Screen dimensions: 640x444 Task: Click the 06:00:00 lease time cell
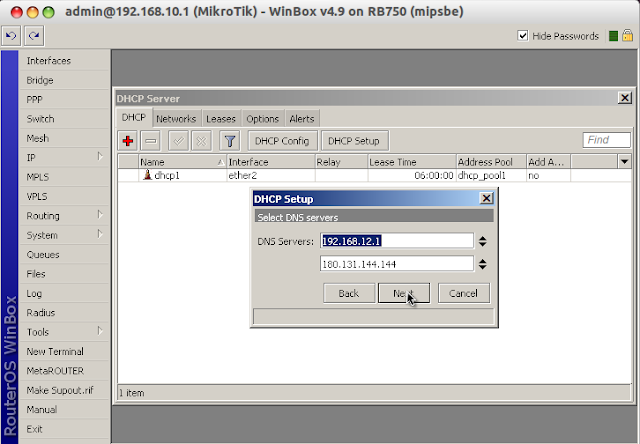pos(411,175)
